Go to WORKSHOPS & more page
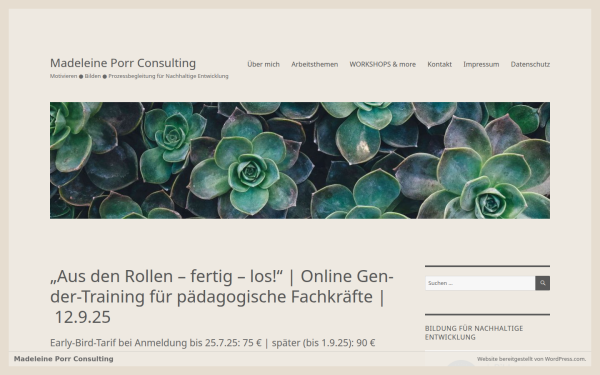 click(383, 64)
